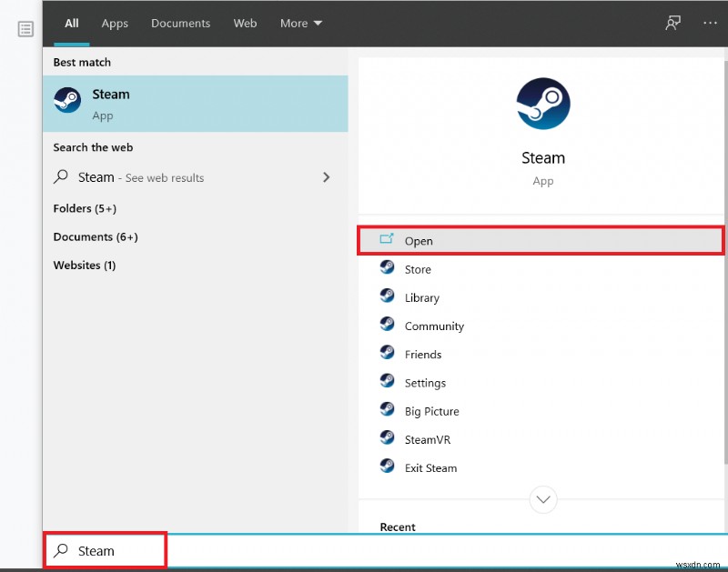Viewport: 728px width, 572px height.
Task: Open the More dropdown menu
Action: [x=301, y=24]
